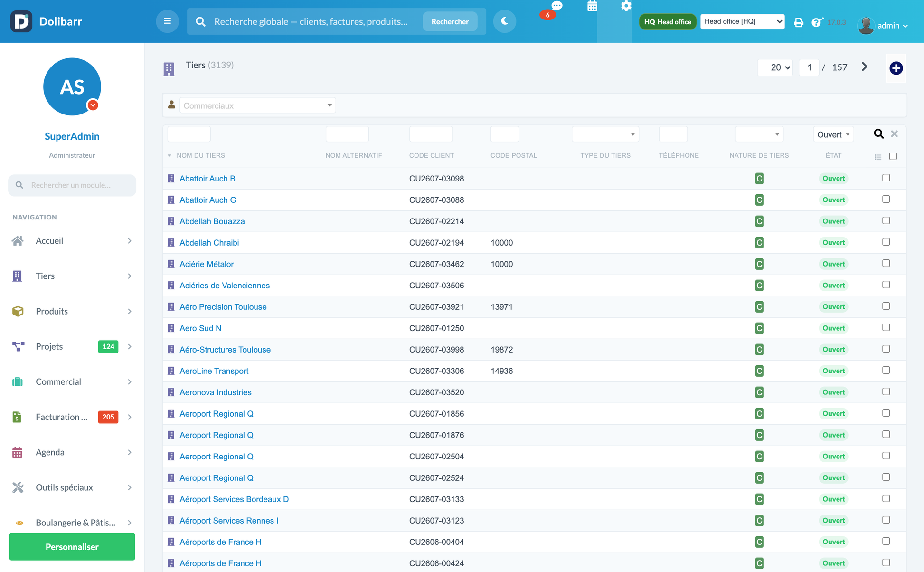Check the box for Abattoir Auch G
924x572 pixels.
point(886,199)
